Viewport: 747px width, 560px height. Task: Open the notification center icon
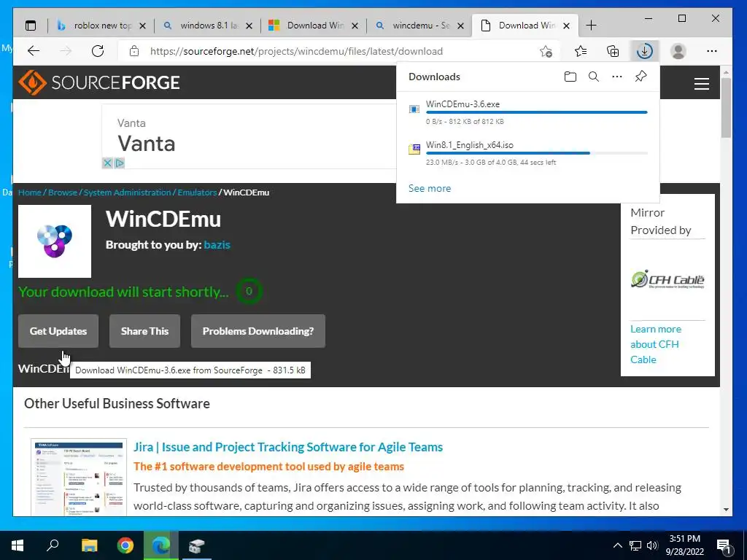pyautogui.click(x=724, y=546)
